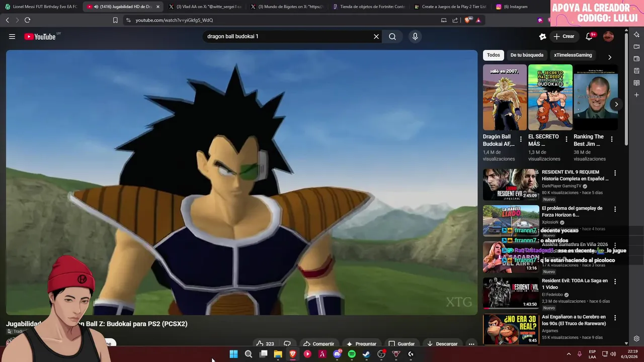
Task: Click the Guardar button
Action: pyautogui.click(x=401, y=344)
